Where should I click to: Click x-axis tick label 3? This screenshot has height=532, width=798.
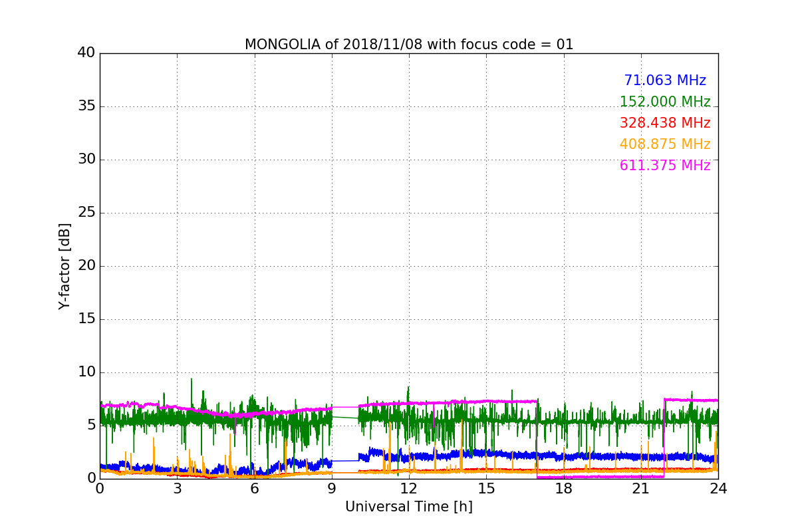pos(177,489)
